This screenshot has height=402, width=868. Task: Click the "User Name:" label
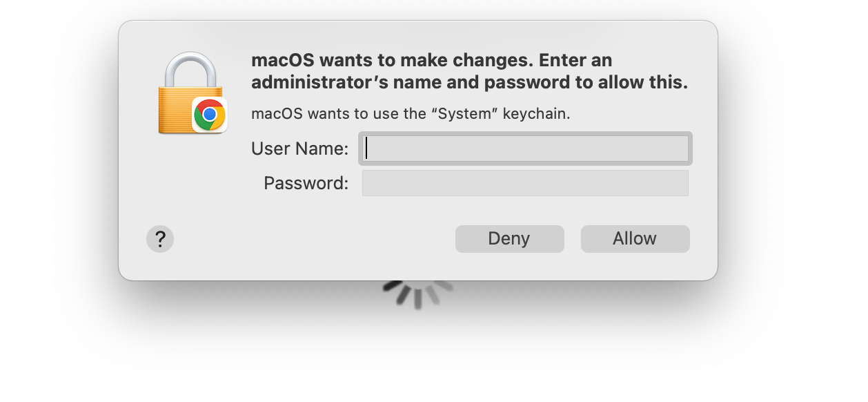(x=299, y=149)
